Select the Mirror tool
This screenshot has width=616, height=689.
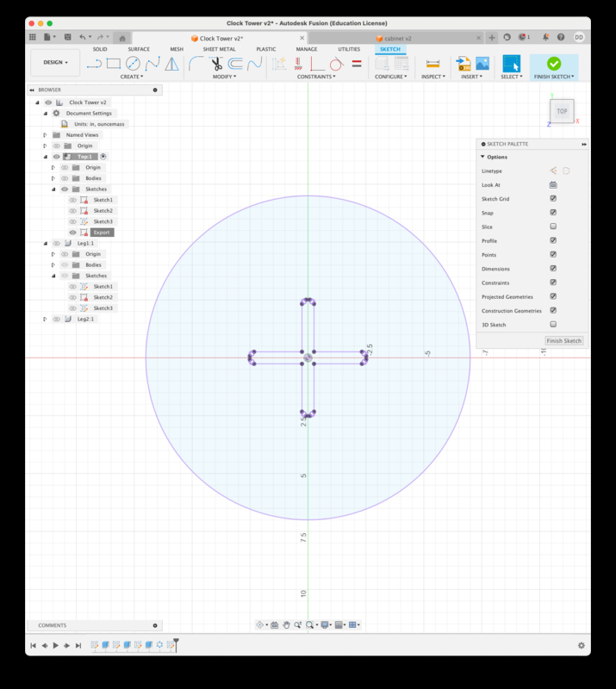[172, 64]
